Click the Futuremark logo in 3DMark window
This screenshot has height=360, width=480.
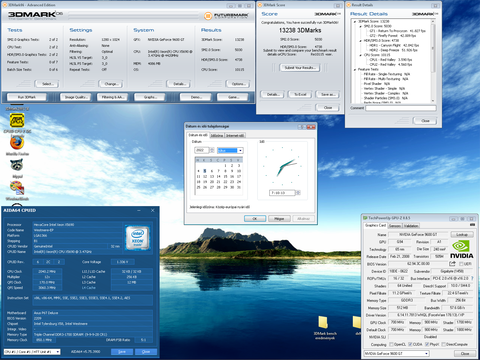[x=226, y=15]
